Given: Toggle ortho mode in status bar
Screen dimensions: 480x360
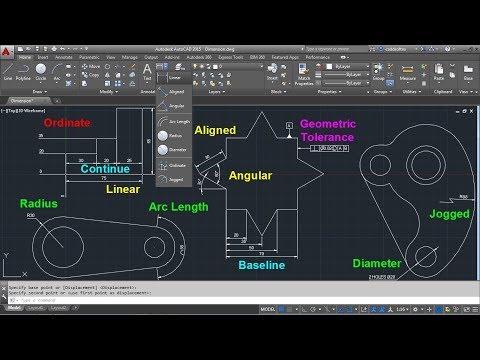Looking at the screenshot, I should point(304,309).
